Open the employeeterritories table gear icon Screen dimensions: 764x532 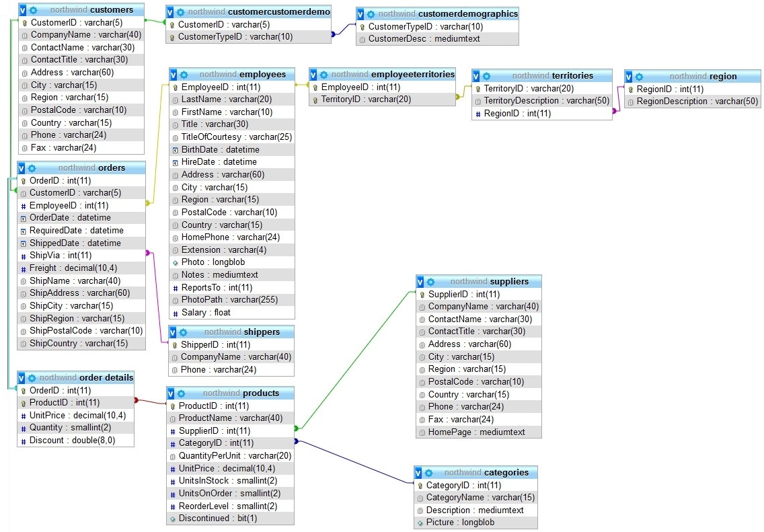[323, 75]
